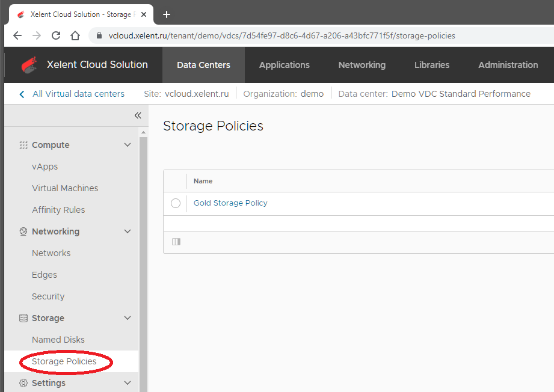Click the Networking globe icon in sidebar
This screenshot has width=554, height=392.
[23, 231]
